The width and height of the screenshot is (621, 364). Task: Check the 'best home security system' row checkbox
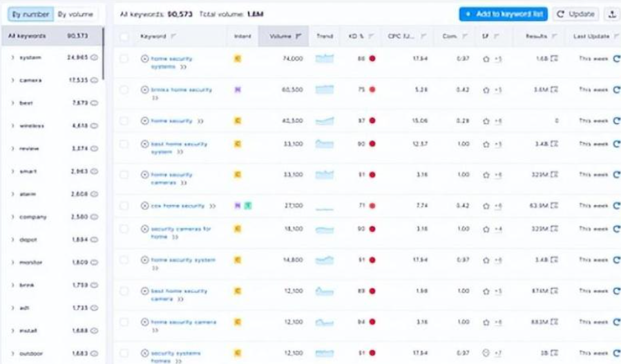(x=124, y=144)
